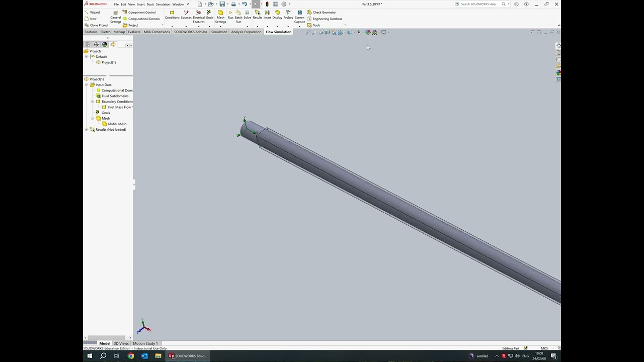Collapse the Default configuration node
This screenshot has height=362, width=644.
[86, 57]
